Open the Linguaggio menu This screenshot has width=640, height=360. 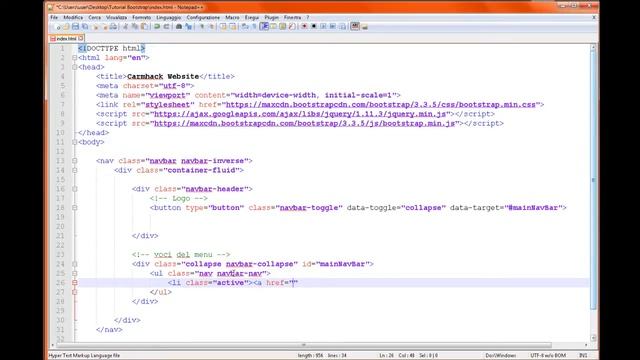click(x=169, y=18)
